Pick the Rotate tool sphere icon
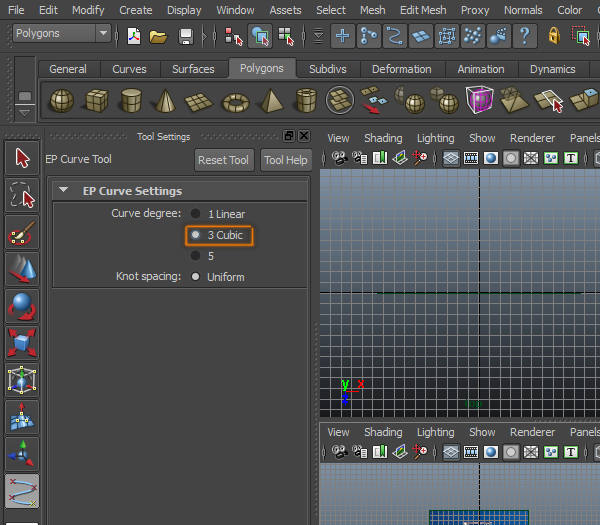This screenshot has height=525, width=600. (22, 306)
